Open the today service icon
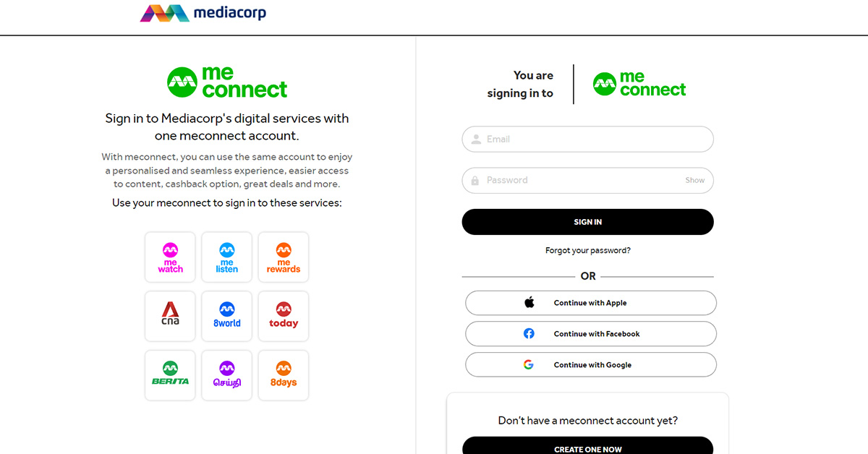Image resolution: width=868 pixels, height=454 pixels. point(283,316)
